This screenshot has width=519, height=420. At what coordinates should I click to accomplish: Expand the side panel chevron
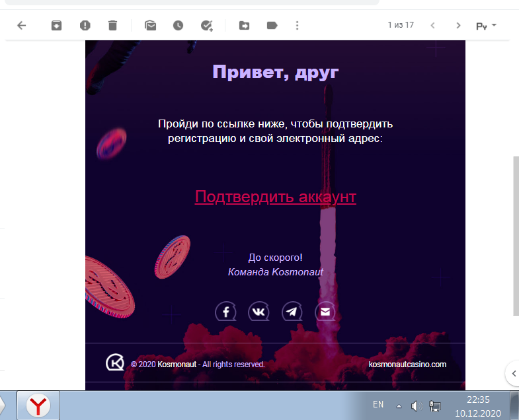[x=513, y=374]
